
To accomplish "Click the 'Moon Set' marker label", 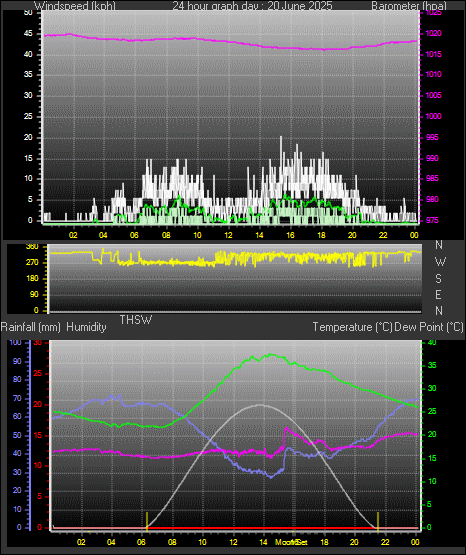I will [x=292, y=542].
